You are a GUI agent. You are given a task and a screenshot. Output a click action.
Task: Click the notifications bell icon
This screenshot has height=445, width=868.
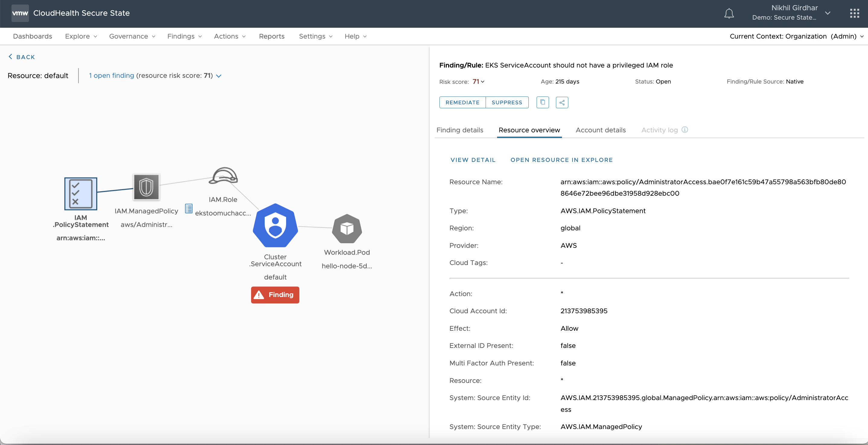tap(729, 14)
